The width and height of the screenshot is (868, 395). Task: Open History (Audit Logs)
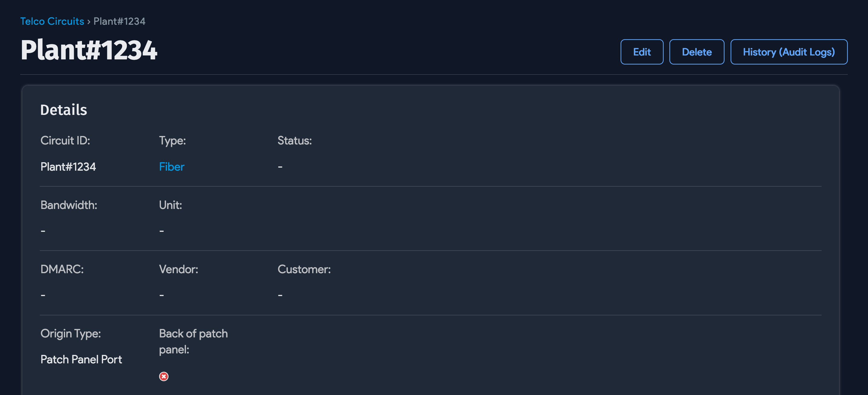pos(788,52)
